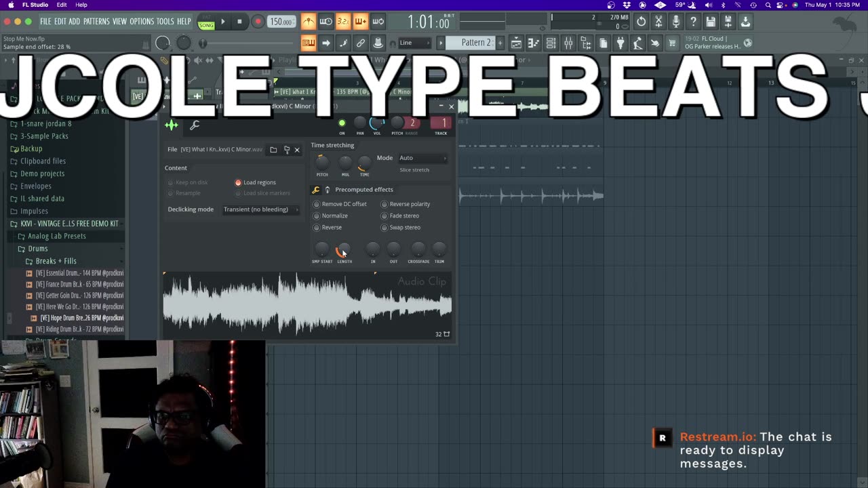
Task: Open the Channel rack icon
Action: [551, 43]
